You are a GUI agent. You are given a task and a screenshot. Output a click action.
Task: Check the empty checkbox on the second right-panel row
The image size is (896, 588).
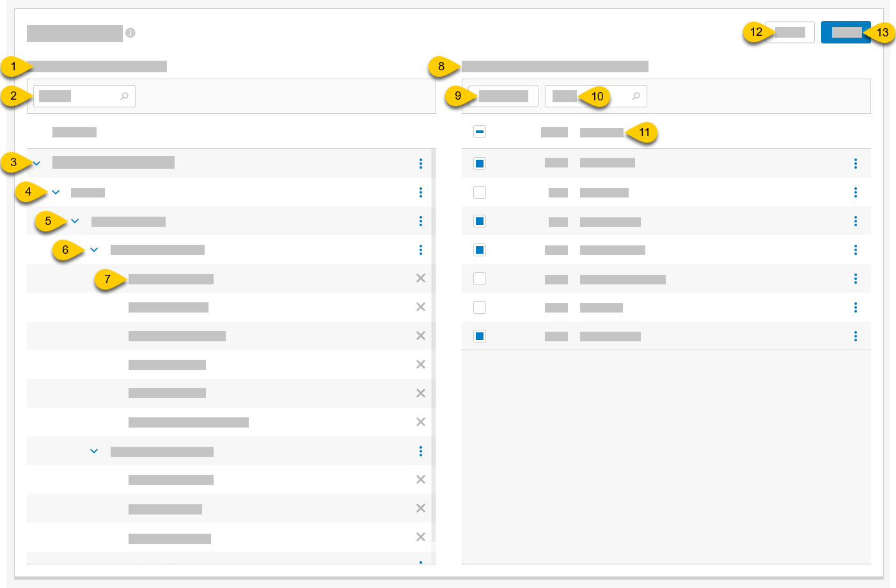(479, 192)
